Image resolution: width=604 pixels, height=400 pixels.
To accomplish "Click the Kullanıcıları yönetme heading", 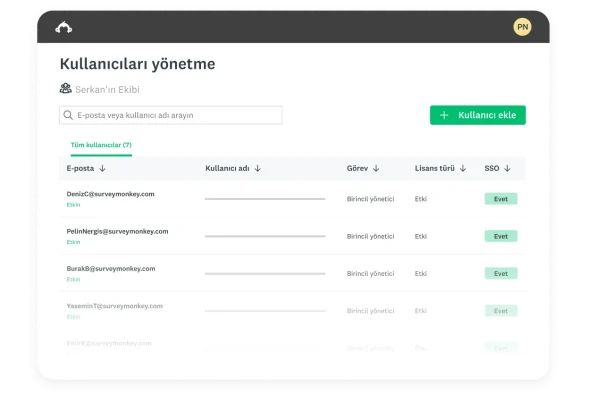I will [138, 64].
